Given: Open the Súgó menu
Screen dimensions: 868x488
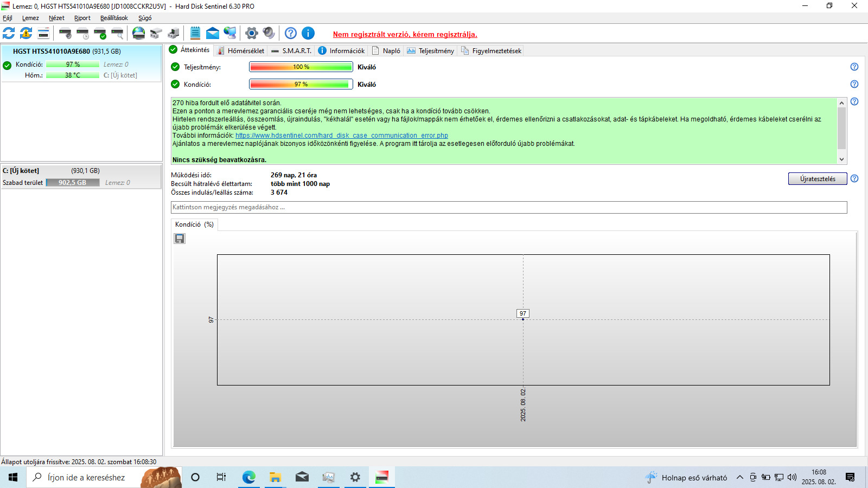Looking at the screenshot, I should [x=145, y=18].
